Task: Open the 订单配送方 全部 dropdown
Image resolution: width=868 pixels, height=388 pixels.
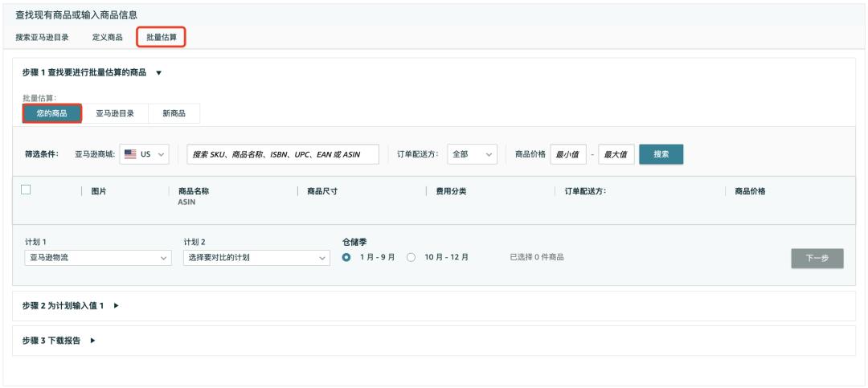Action: 473,154
